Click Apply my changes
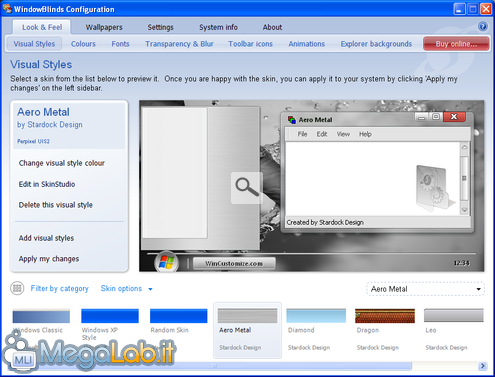The width and height of the screenshot is (495, 377). click(x=49, y=259)
